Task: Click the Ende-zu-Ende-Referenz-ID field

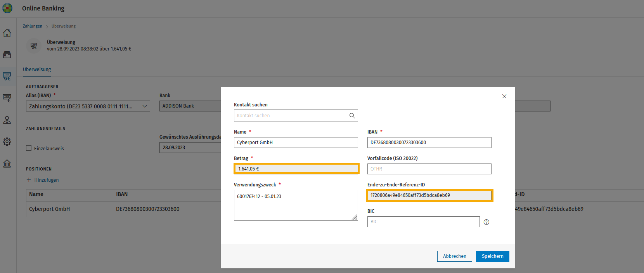Action: point(430,195)
